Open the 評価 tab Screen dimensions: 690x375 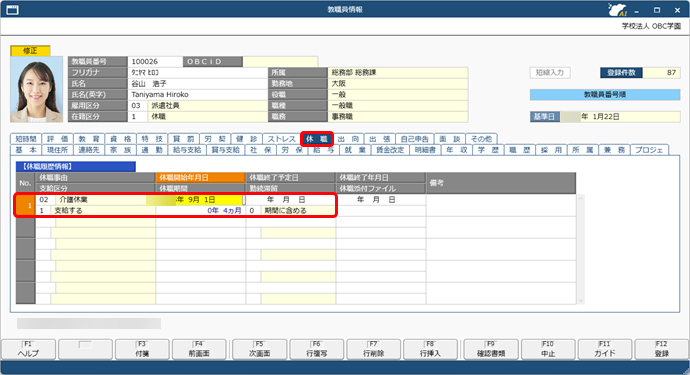tap(57, 139)
